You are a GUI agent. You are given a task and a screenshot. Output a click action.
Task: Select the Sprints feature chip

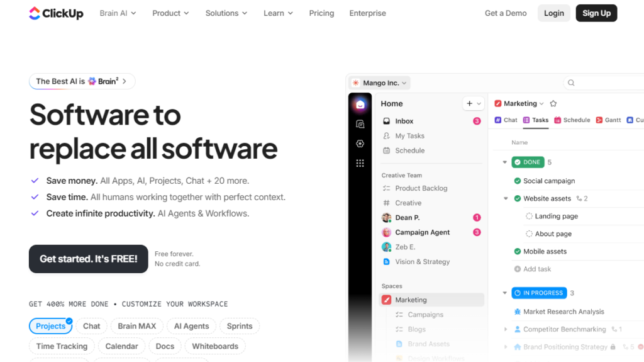coord(240,326)
